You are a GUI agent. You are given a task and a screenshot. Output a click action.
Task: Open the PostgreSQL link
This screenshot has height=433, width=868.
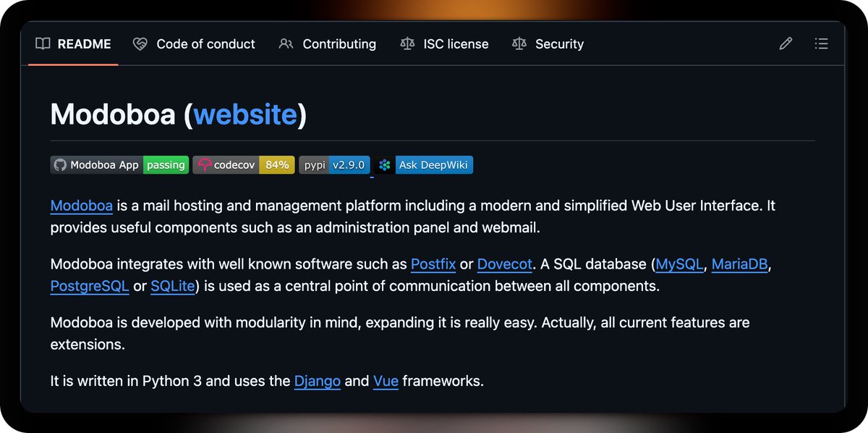[90, 286]
